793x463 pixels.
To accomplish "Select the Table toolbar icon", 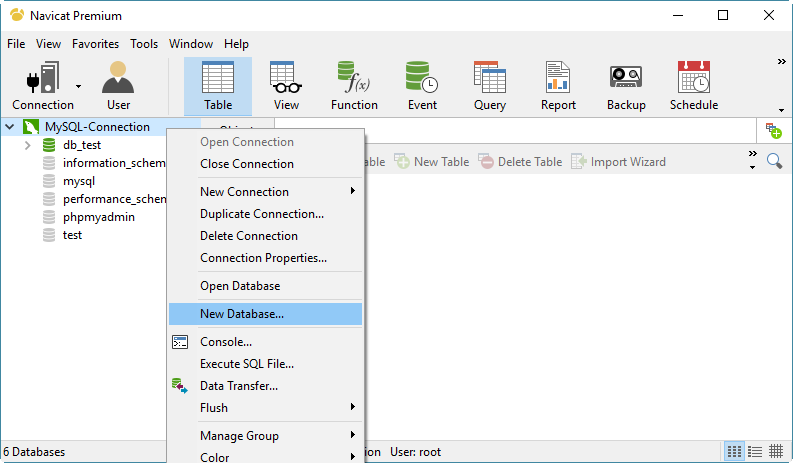I will point(218,86).
